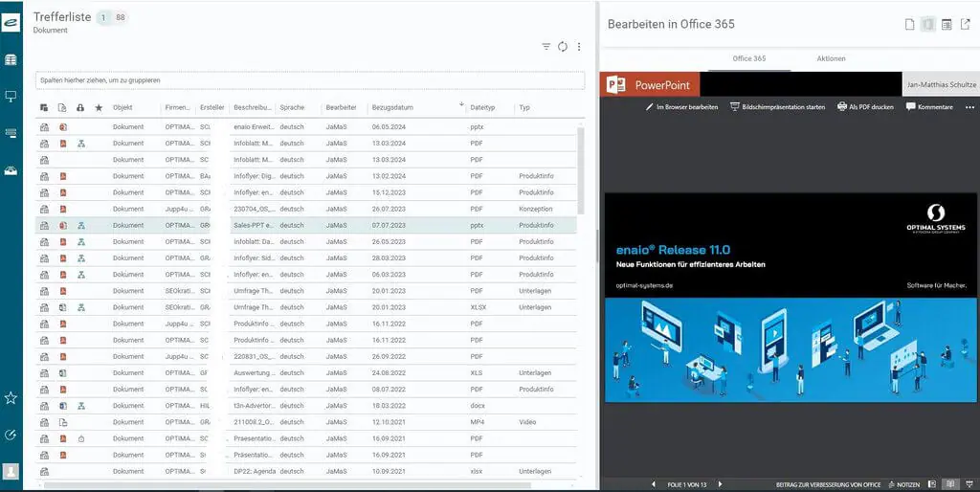Open the user profile avatar in sidebar
Screen dimensions: 980x492
pyautogui.click(x=11, y=471)
